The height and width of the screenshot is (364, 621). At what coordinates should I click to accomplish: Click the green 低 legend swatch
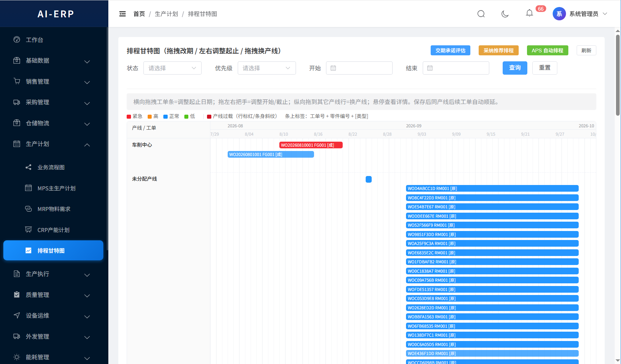(186, 116)
